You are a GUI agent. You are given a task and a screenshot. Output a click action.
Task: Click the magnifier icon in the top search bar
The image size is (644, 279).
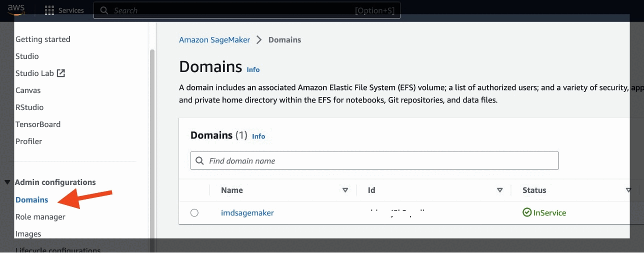pyautogui.click(x=104, y=10)
